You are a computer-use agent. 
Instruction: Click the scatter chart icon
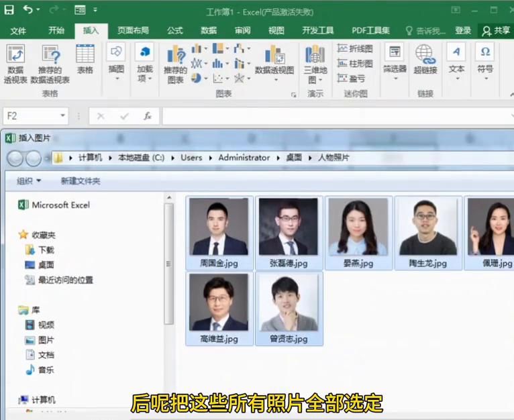pyautogui.click(x=217, y=78)
